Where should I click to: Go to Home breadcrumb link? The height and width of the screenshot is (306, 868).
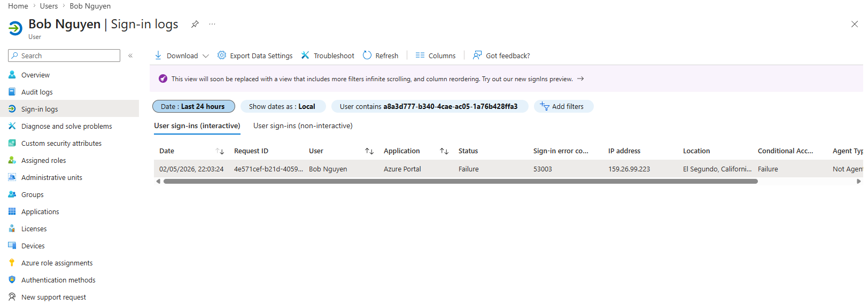[x=18, y=6]
